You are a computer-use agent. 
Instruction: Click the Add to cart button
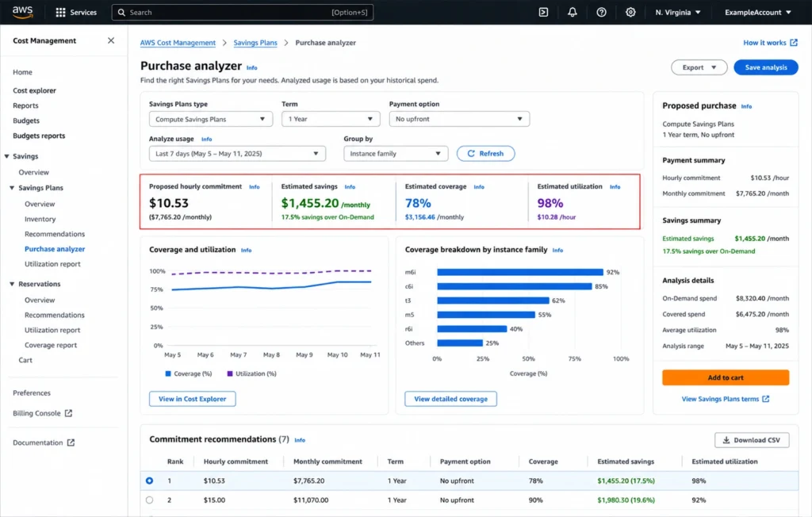(725, 377)
